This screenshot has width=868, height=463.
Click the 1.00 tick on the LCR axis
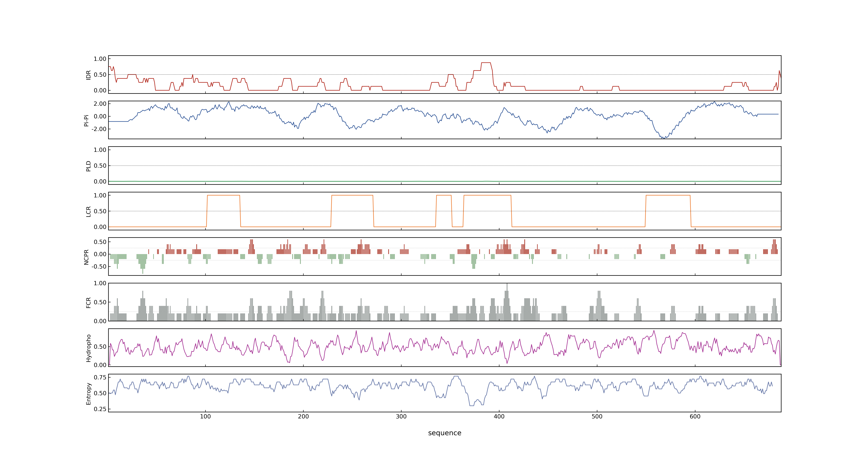coord(100,195)
